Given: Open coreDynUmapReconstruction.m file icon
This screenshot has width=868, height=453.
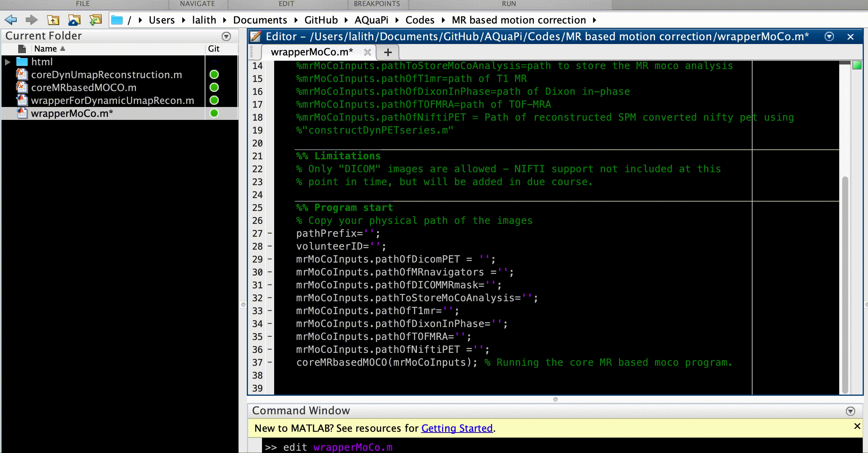Looking at the screenshot, I should pos(22,75).
